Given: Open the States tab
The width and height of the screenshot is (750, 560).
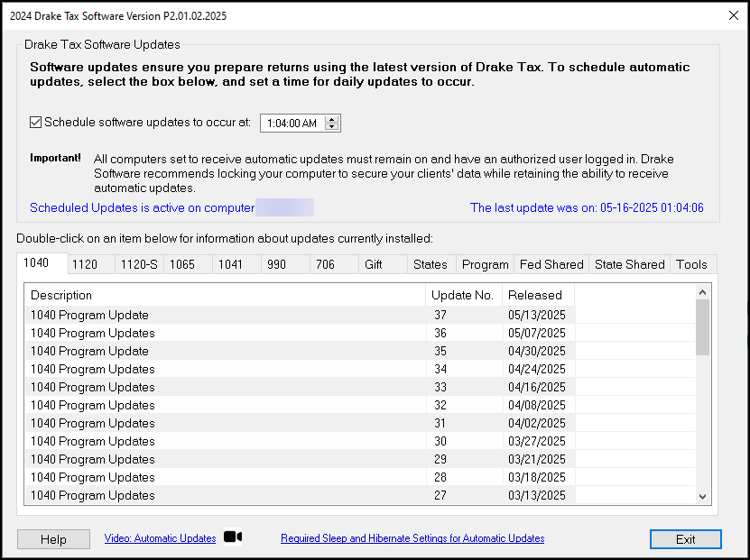Looking at the screenshot, I should tap(432, 264).
